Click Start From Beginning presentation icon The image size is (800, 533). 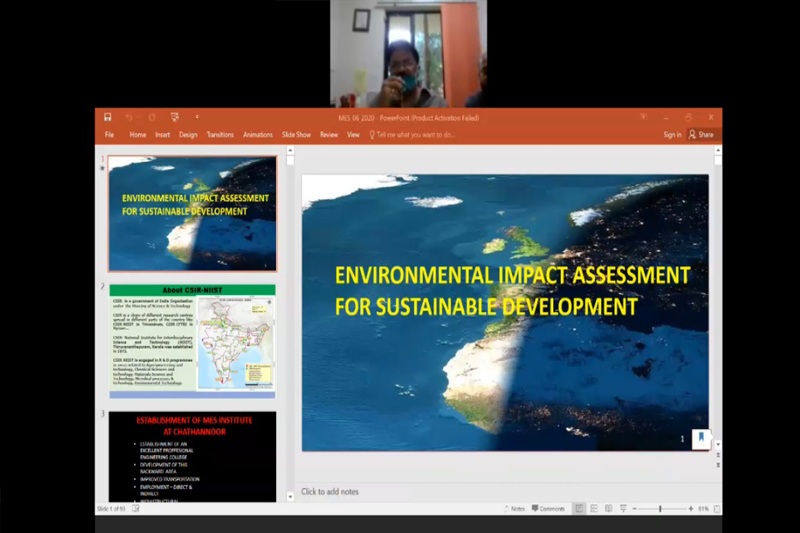pos(174,118)
